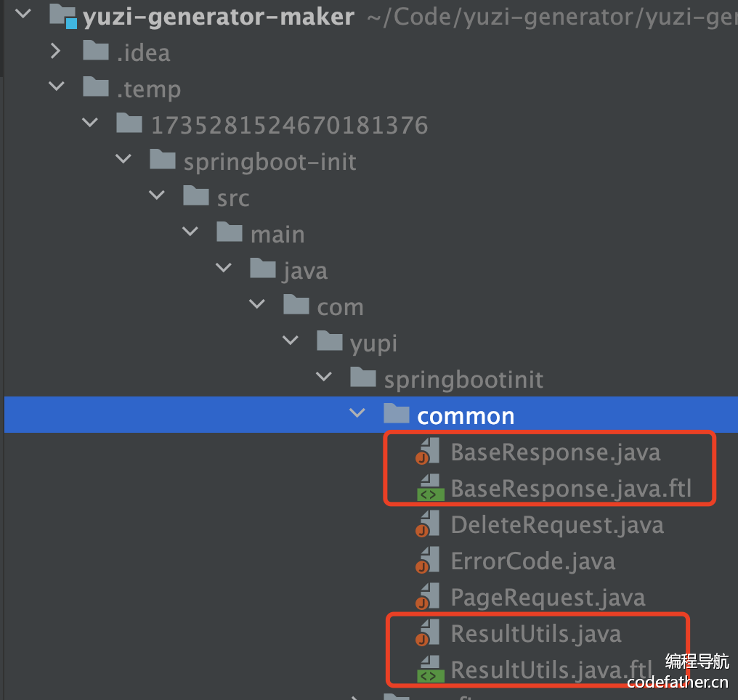Image resolution: width=738 pixels, height=700 pixels.
Task: Collapse the springboot-init directory
Action: point(123,160)
